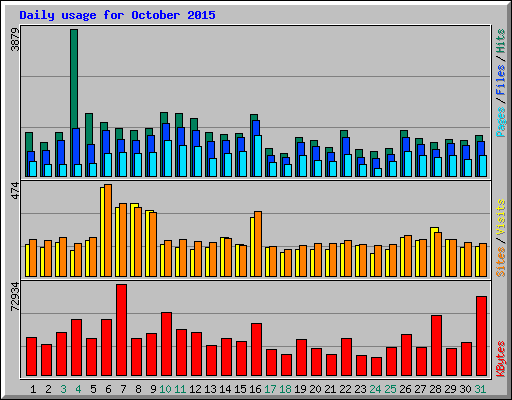Click day label 16 on x-axis
Viewport: 512px width, 400px height.
click(255, 389)
